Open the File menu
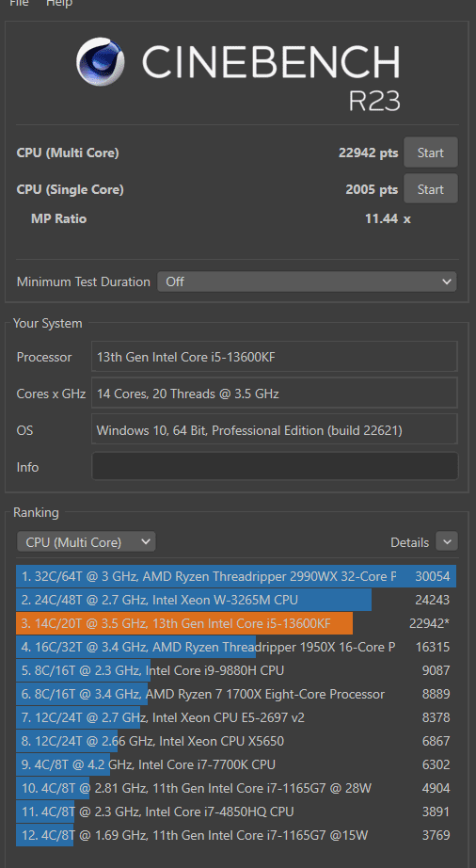This screenshot has height=868, width=476. point(20,4)
